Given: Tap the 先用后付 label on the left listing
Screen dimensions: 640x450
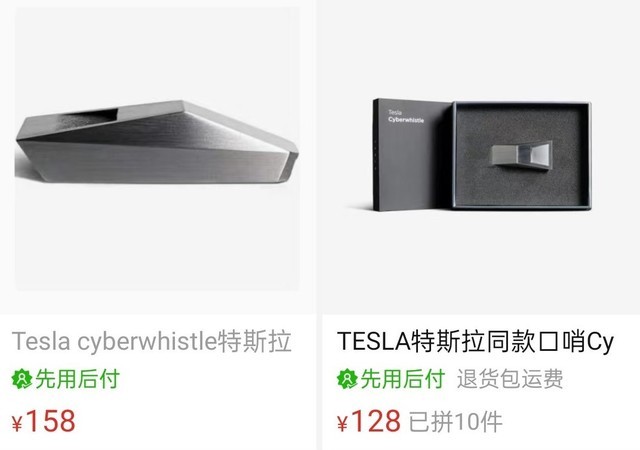Looking at the screenshot, I should [x=78, y=379].
